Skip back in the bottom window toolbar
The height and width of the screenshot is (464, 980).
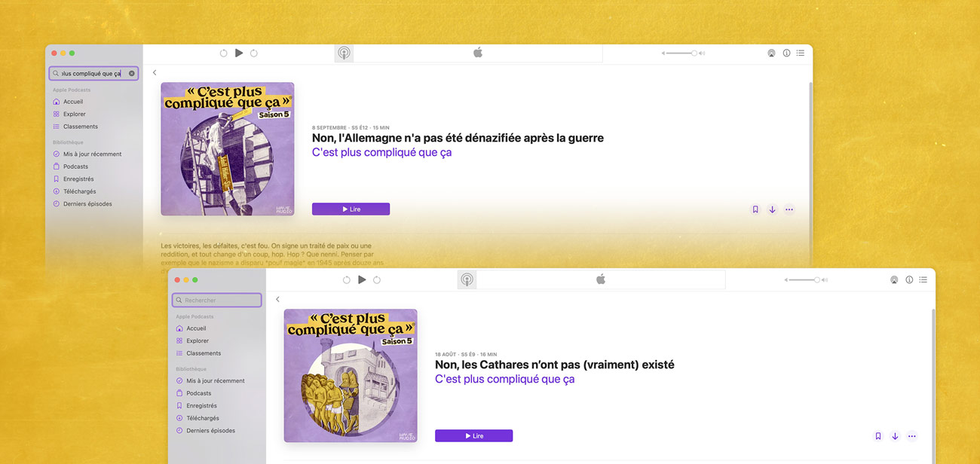[347, 280]
